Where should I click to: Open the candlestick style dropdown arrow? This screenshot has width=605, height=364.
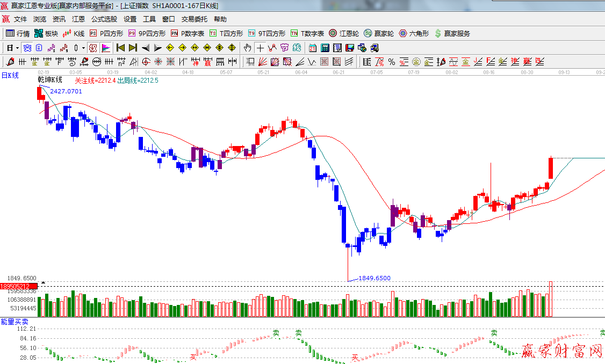(83, 48)
